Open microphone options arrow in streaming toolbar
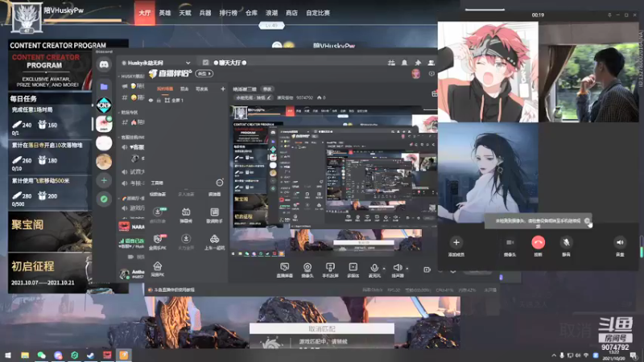 (x=384, y=269)
